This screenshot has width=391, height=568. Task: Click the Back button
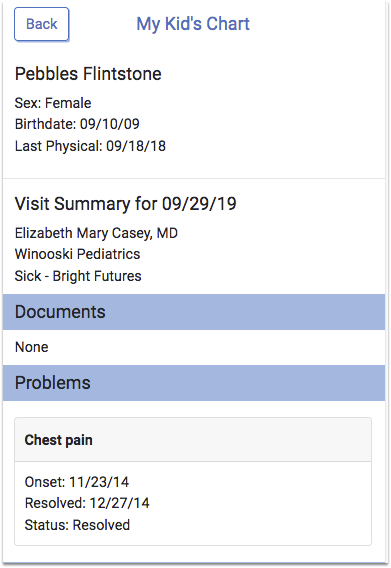[x=42, y=24]
